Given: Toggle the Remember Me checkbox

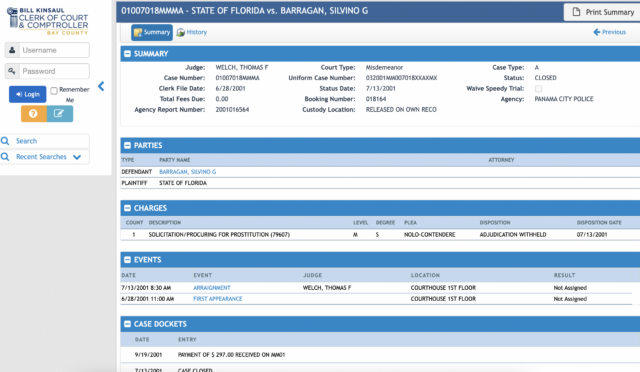Looking at the screenshot, I should coord(54,91).
